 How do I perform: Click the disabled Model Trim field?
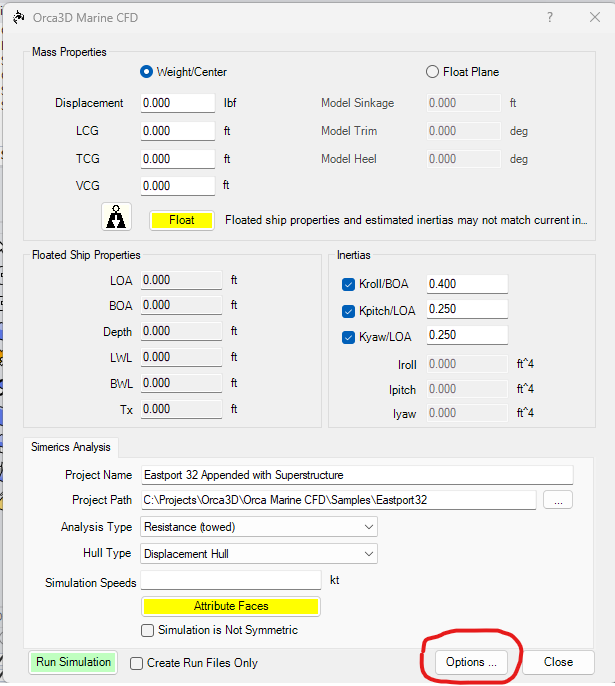464,131
